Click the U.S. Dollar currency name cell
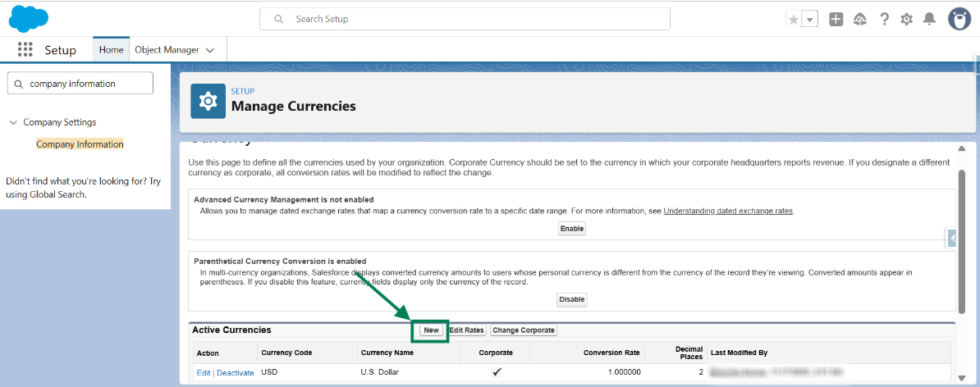 (x=380, y=372)
